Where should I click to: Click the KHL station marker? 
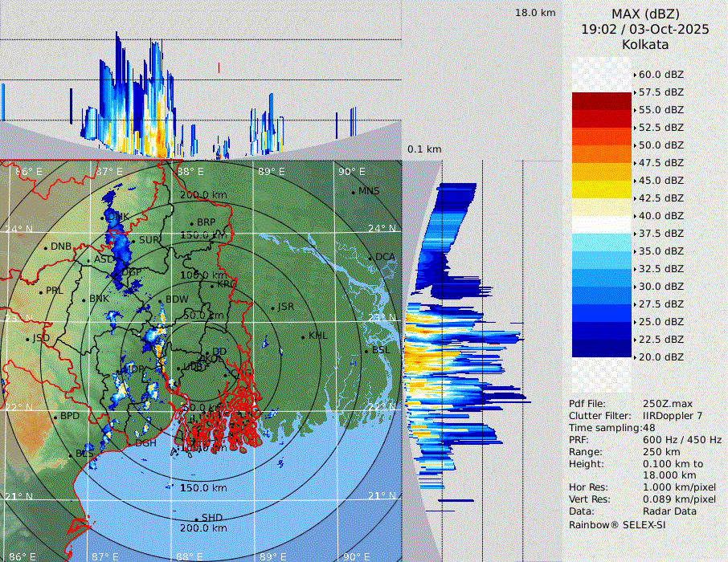pyautogui.click(x=303, y=336)
